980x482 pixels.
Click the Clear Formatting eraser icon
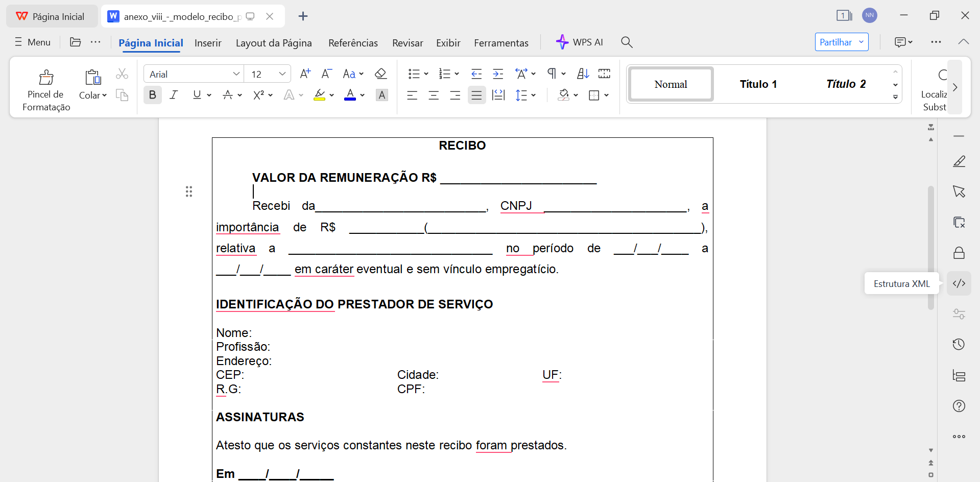point(381,74)
